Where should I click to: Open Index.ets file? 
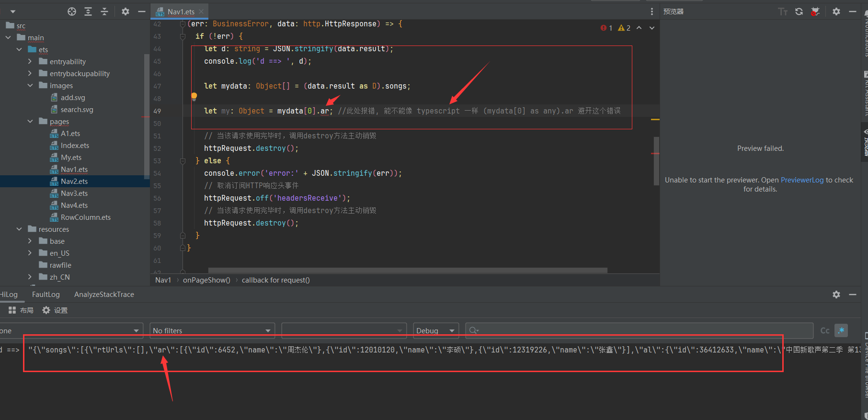click(75, 145)
